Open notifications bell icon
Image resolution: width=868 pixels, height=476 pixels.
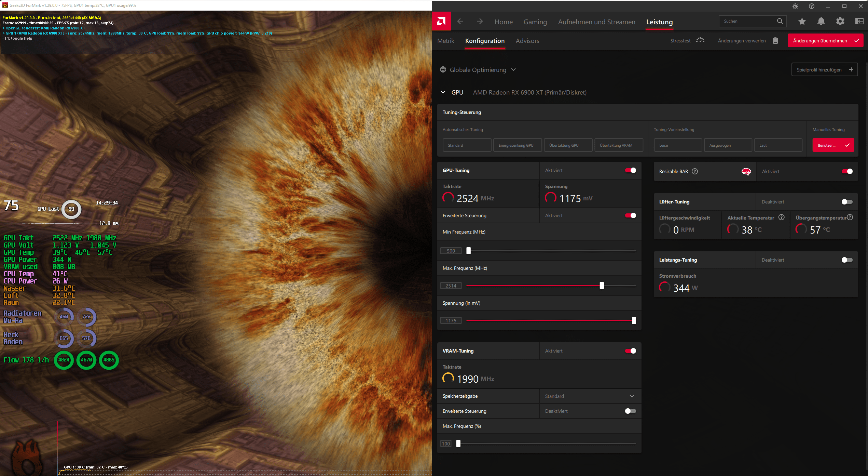pyautogui.click(x=821, y=22)
